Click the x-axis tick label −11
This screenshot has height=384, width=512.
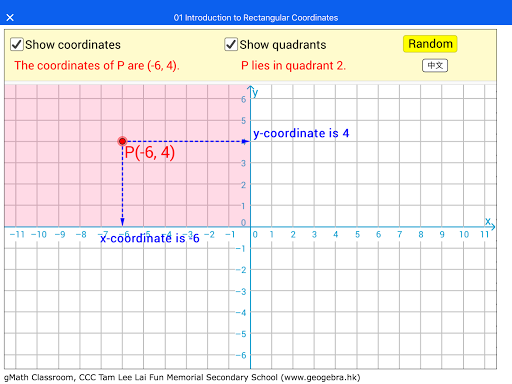coord(17,235)
